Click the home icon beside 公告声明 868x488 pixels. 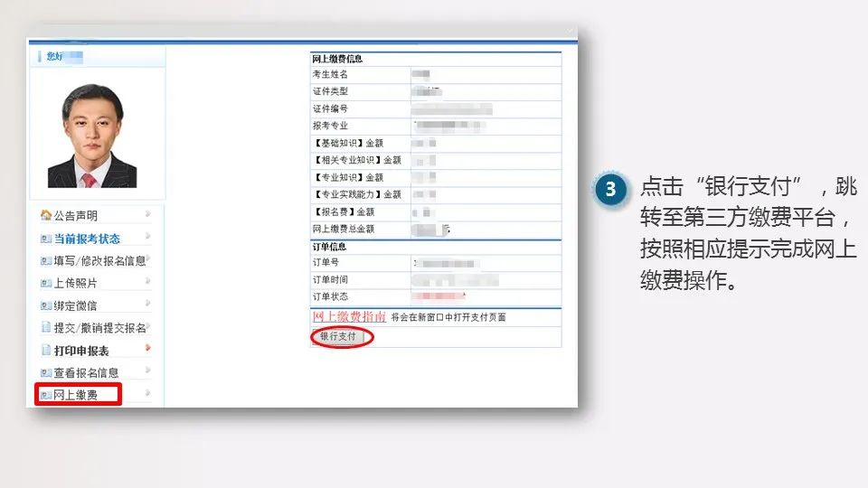click(46, 215)
